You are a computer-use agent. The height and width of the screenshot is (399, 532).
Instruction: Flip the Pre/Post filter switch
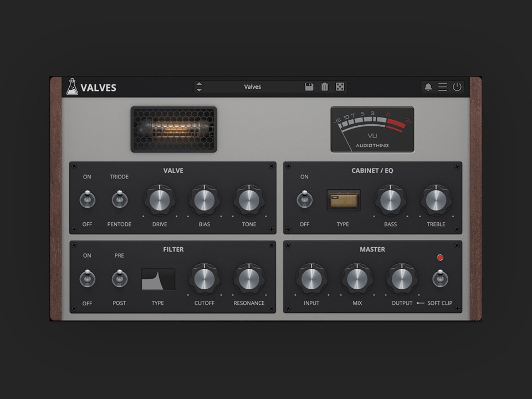[x=120, y=278]
